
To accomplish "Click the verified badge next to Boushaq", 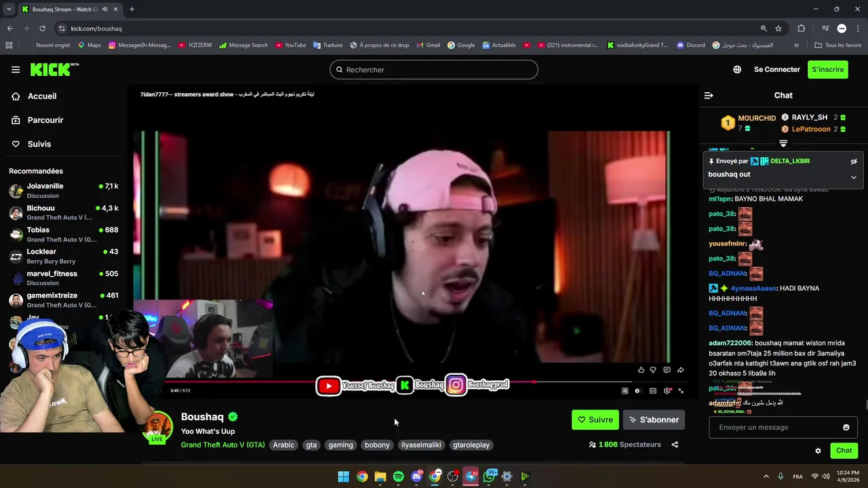I will tap(233, 417).
